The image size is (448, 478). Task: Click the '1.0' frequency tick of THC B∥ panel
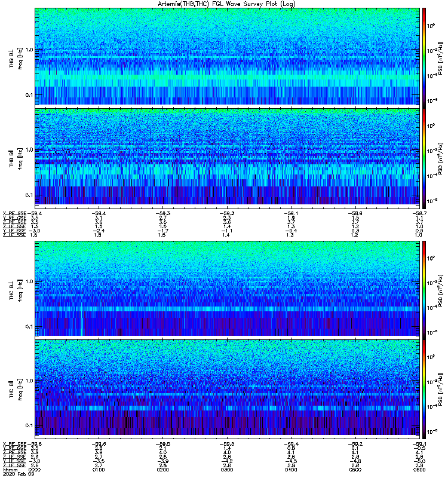[29, 381]
